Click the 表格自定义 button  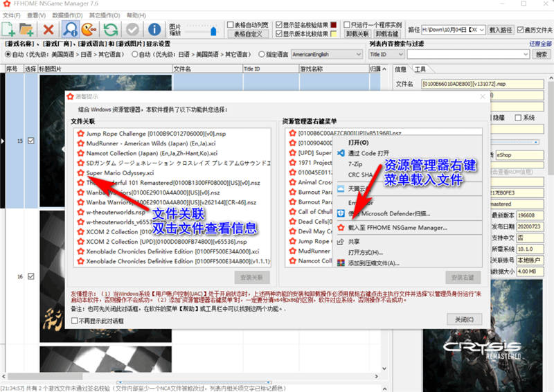coord(248,34)
